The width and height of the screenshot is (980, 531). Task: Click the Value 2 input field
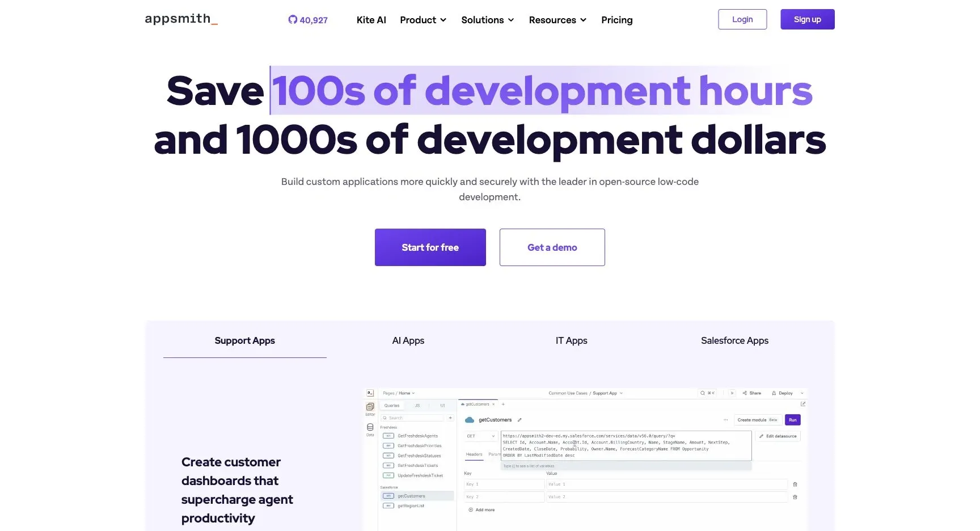tap(667, 497)
